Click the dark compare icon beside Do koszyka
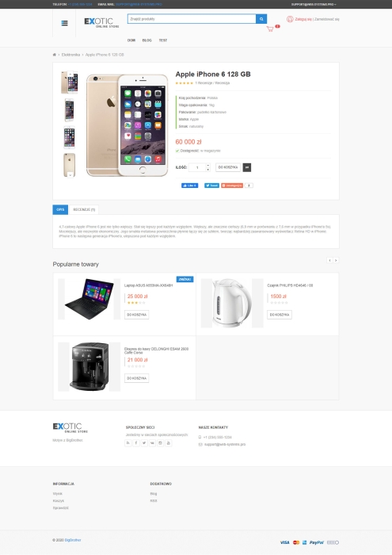392x555 pixels. 247,167
